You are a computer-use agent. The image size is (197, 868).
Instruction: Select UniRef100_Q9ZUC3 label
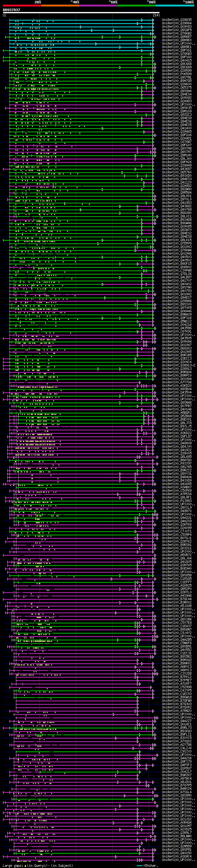(176, 115)
